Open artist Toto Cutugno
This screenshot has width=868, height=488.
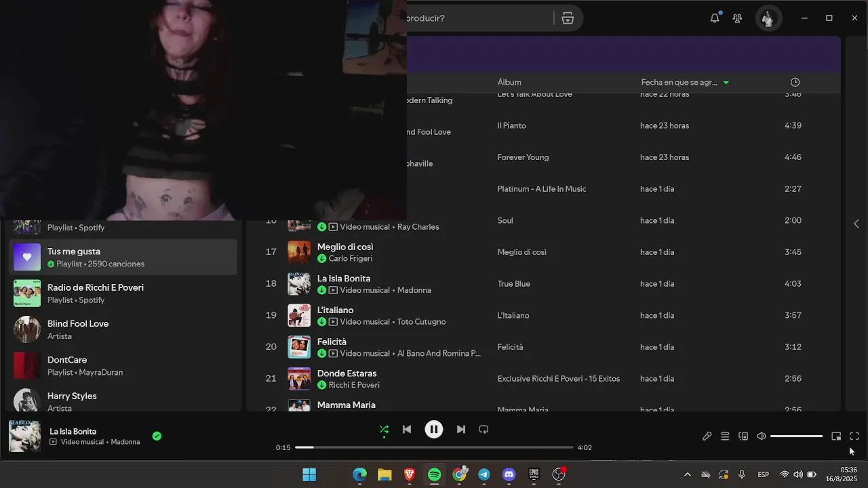[x=421, y=322]
